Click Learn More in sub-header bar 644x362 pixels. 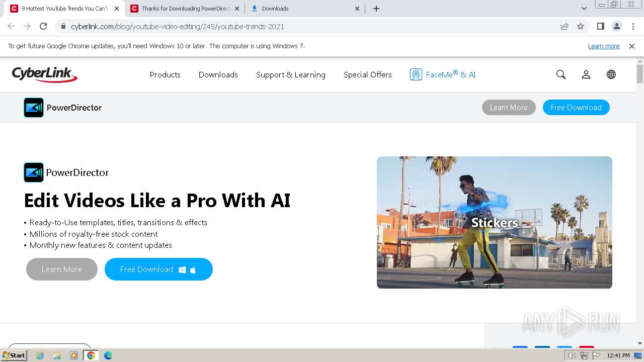pyautogui.click(x=509, y=108)
